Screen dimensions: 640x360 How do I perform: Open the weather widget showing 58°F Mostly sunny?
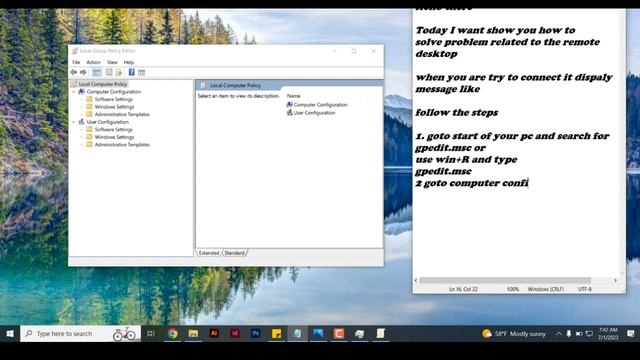tap(514, 334)
